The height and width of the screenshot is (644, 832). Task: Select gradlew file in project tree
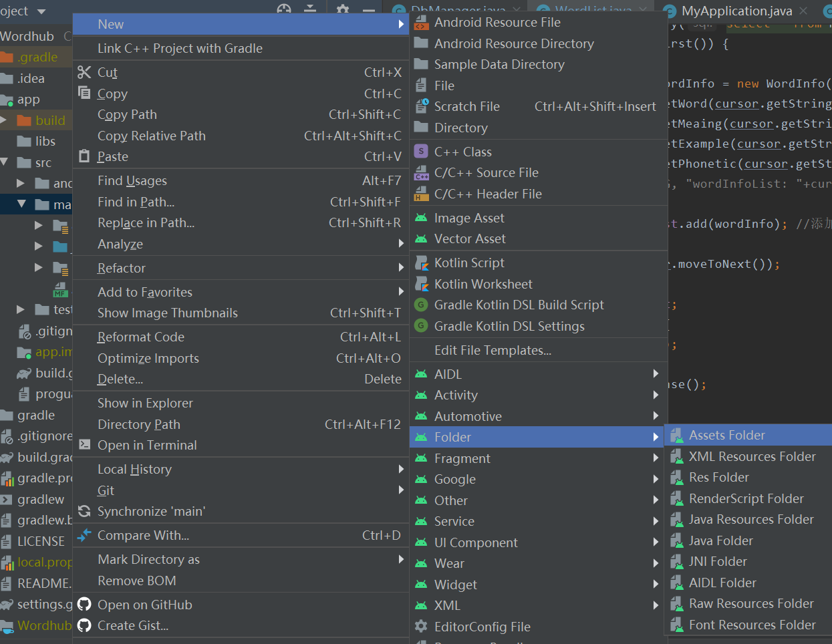click(36, 499)
